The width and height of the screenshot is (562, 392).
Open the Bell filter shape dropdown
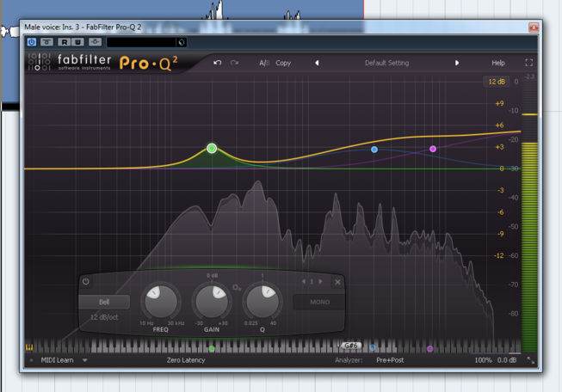click(x=104, y=302)
